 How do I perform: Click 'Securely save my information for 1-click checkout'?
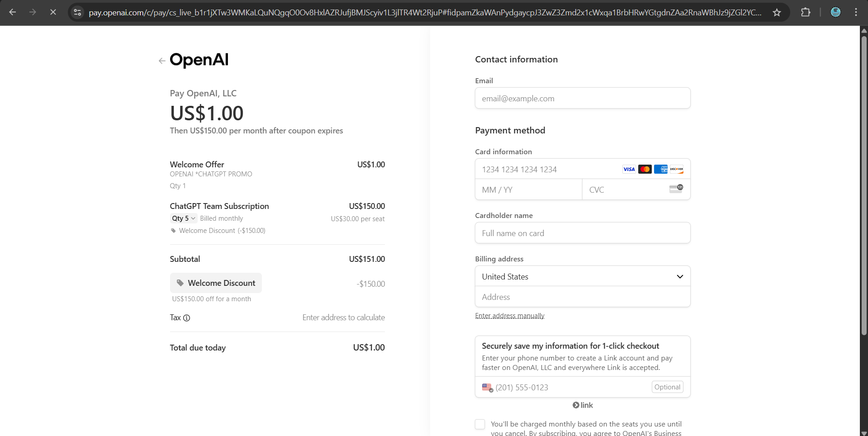(570, 346)
